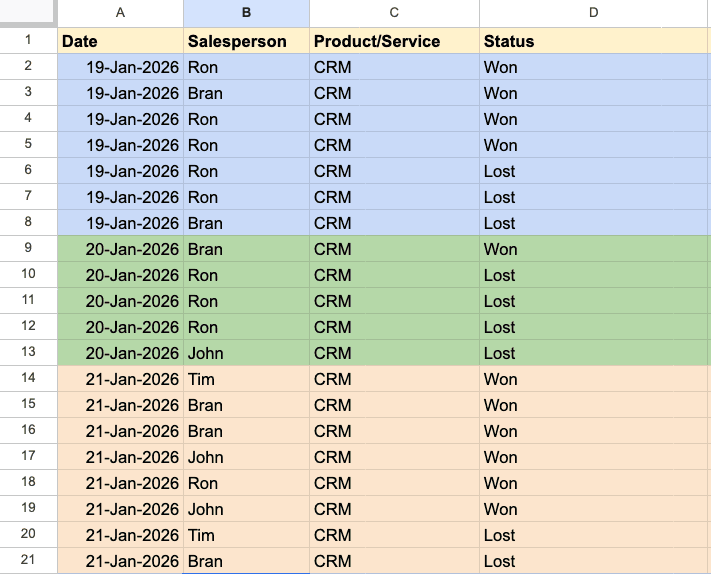Click 'Tim' cell in row 14
The height and width of the screenshot is (574, 711).
(x=246, y=379)
